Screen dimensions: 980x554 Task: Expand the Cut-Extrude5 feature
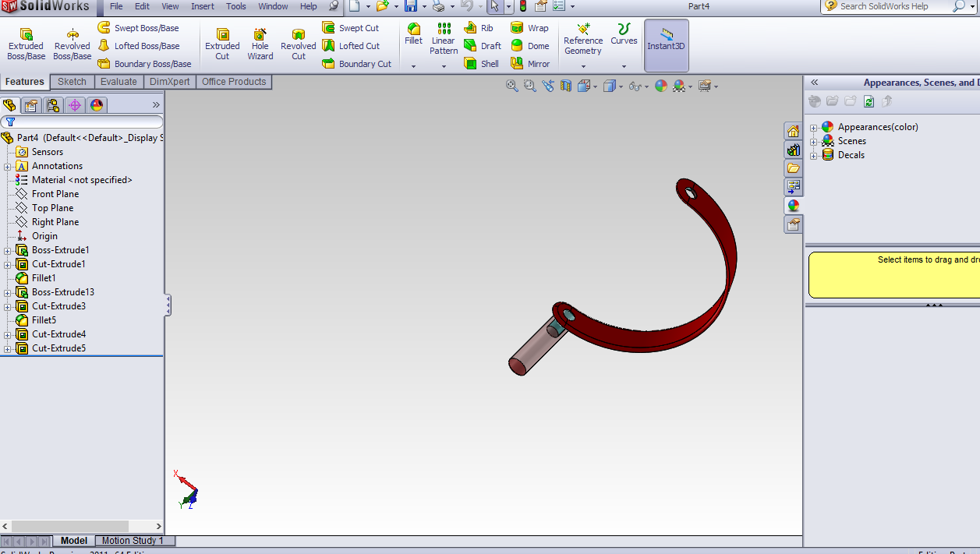pos(8,348)
